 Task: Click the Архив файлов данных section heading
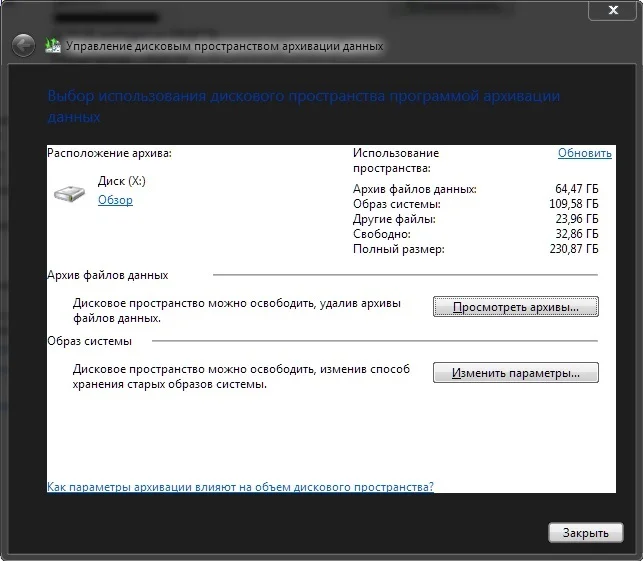[107, 275]
